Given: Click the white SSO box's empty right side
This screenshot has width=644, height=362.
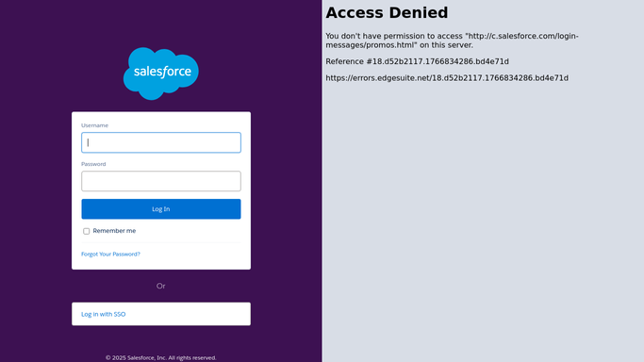Looking at the screenshot, I should pyautogui.click(x=189, y=314).
